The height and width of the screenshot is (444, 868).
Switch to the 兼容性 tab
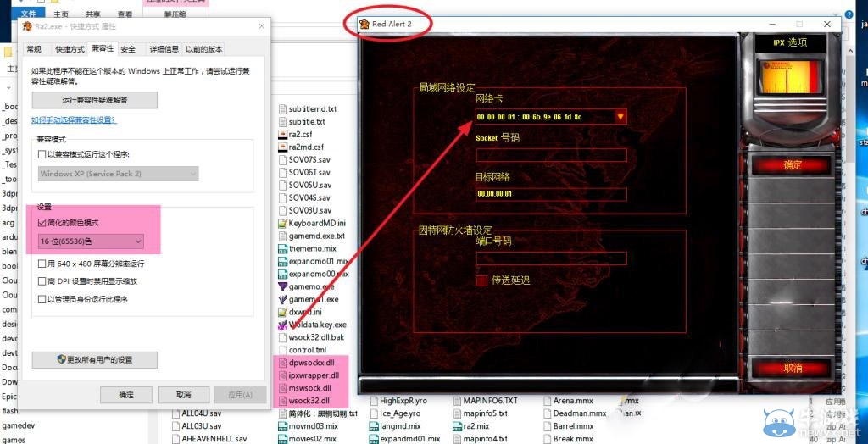coord(103,48)
